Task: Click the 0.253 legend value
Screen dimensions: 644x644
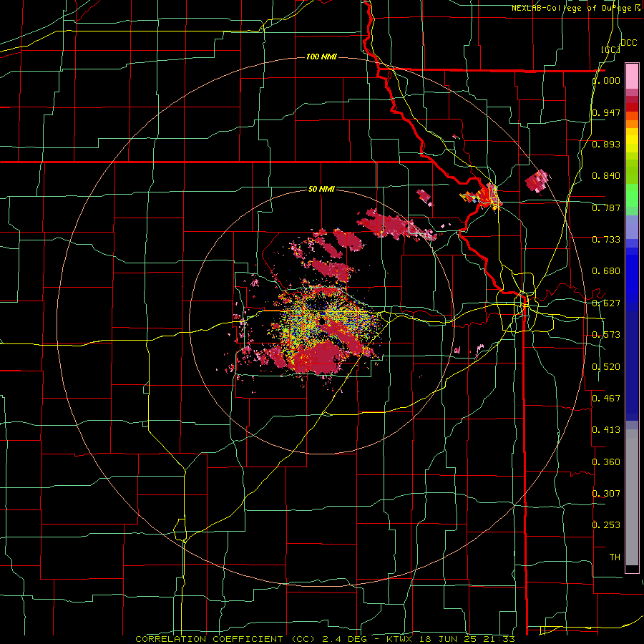Action: (606, 525)
